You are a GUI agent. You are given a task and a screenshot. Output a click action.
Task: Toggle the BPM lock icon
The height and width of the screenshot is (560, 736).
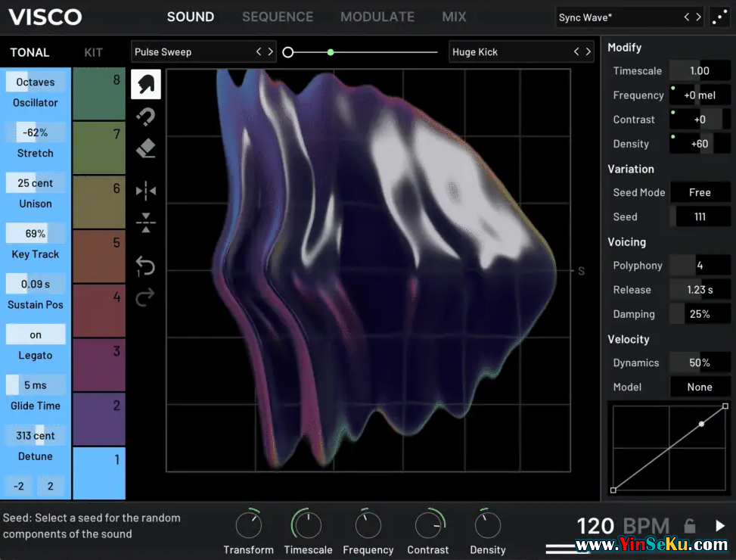pos(689,526)
